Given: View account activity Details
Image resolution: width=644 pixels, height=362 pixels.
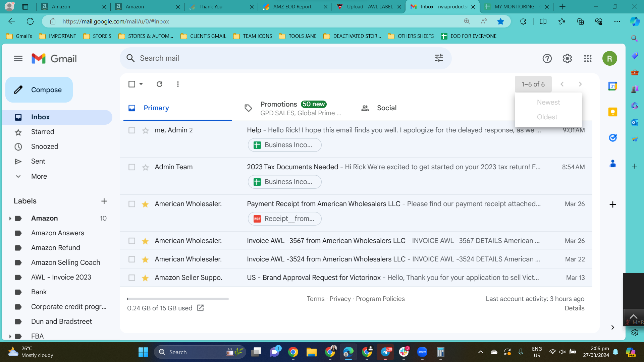Looking at the screenshot, I should (x=574, y=308).
